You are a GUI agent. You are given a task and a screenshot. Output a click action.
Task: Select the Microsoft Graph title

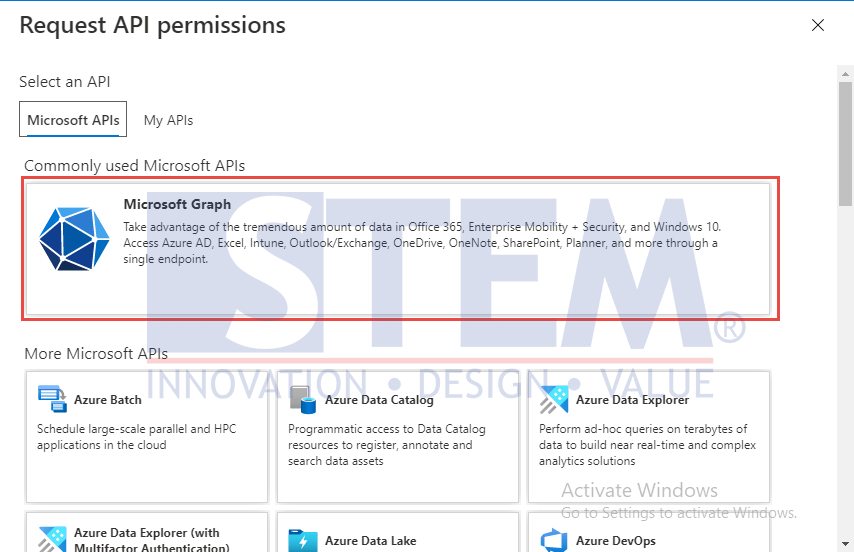(x=177, y=204)
